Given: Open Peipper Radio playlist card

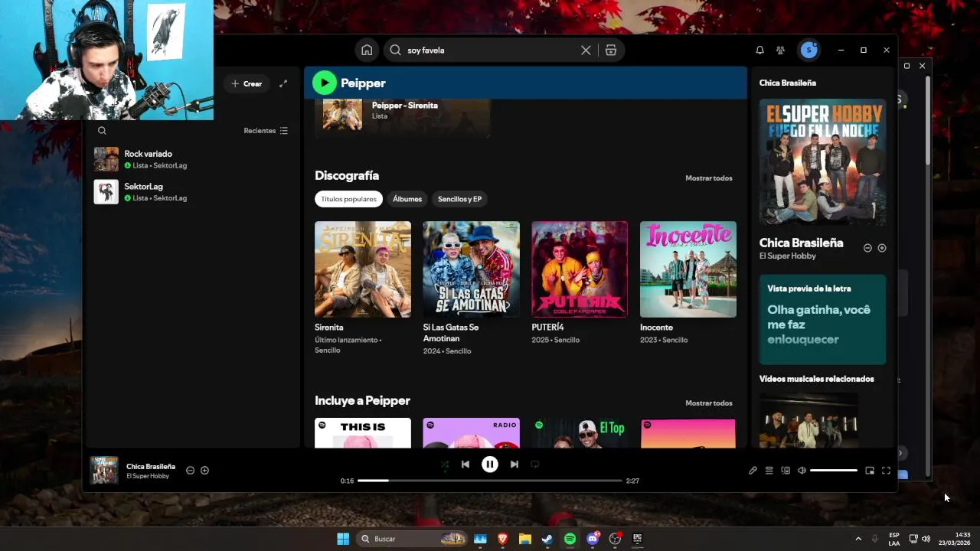Looking at the screenshot, I should [472, 432].
